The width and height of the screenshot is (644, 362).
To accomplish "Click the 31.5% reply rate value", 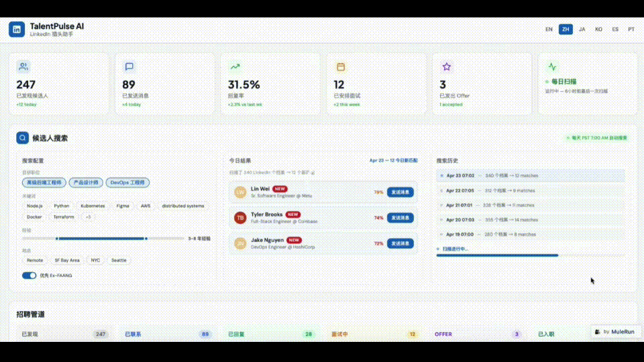I will [x=244, y=84].
